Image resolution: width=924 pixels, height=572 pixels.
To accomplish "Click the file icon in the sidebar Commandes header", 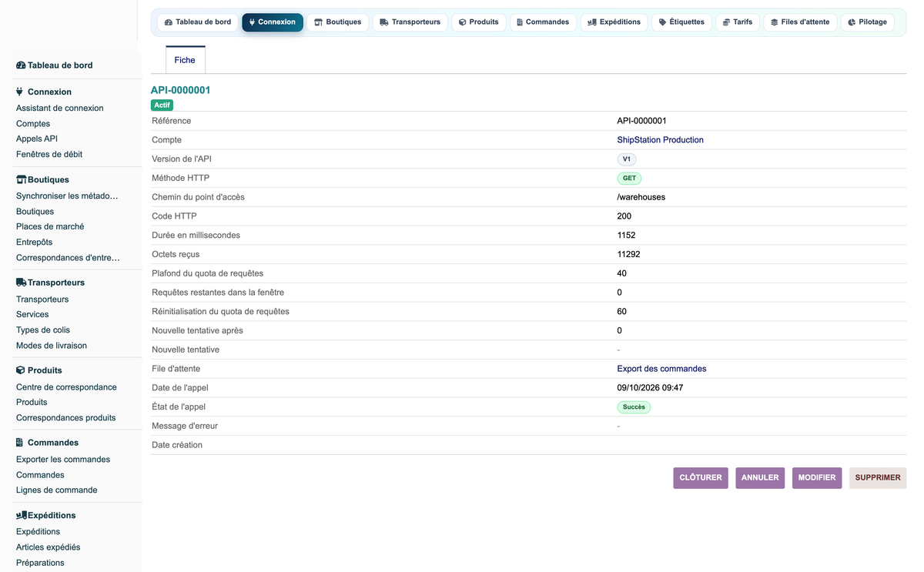I will [20, 443].
